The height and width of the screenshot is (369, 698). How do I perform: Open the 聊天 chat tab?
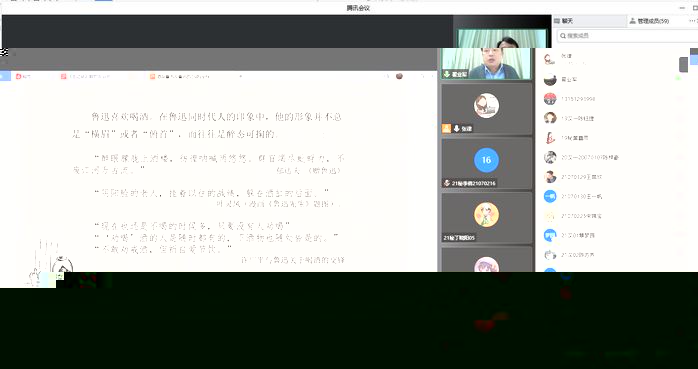tap(564, 21)
